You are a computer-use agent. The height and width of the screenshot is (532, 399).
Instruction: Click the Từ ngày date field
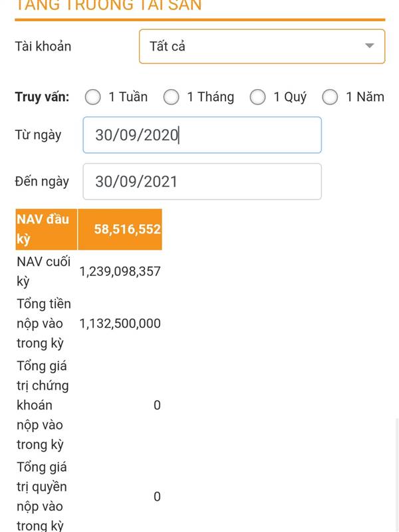coord(201,135)
